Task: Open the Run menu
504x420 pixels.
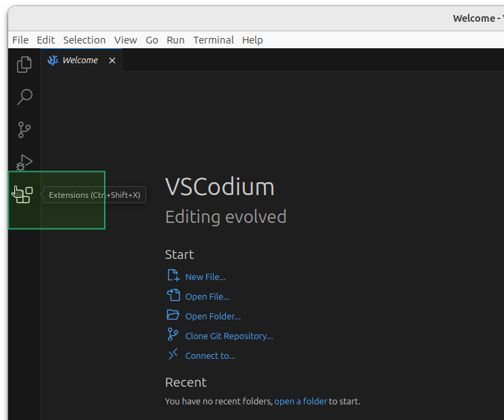Action: tap(175, 40)
